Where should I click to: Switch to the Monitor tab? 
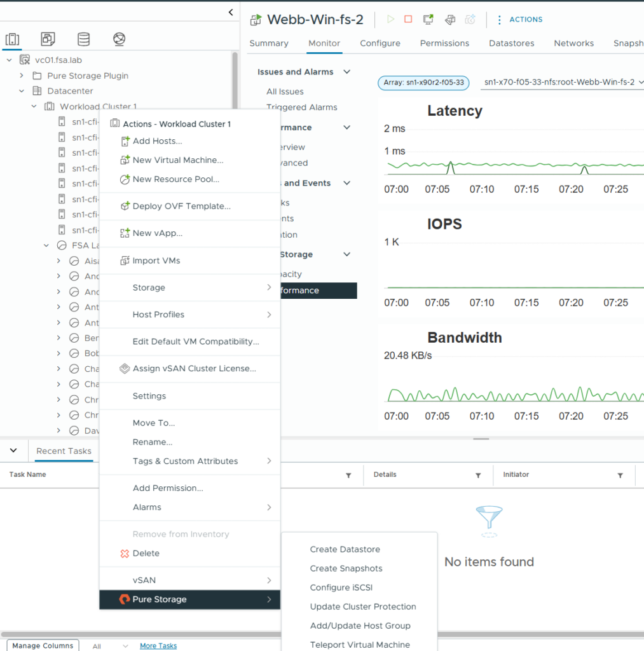pyautogui.click(x=324, y=43)
